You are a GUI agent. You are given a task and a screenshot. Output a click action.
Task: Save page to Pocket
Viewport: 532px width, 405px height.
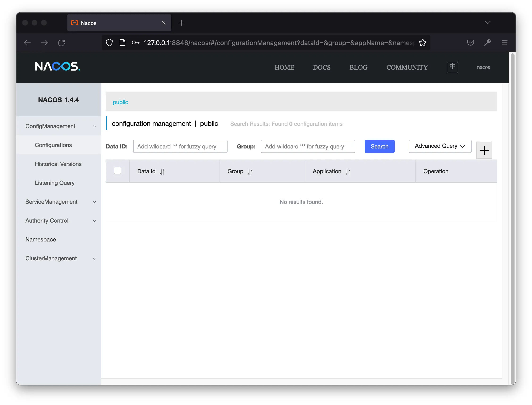(x=470, y=43)
